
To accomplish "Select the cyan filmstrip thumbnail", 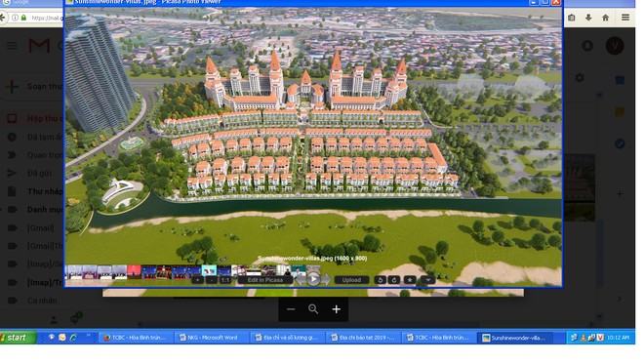I will (209, 270).
